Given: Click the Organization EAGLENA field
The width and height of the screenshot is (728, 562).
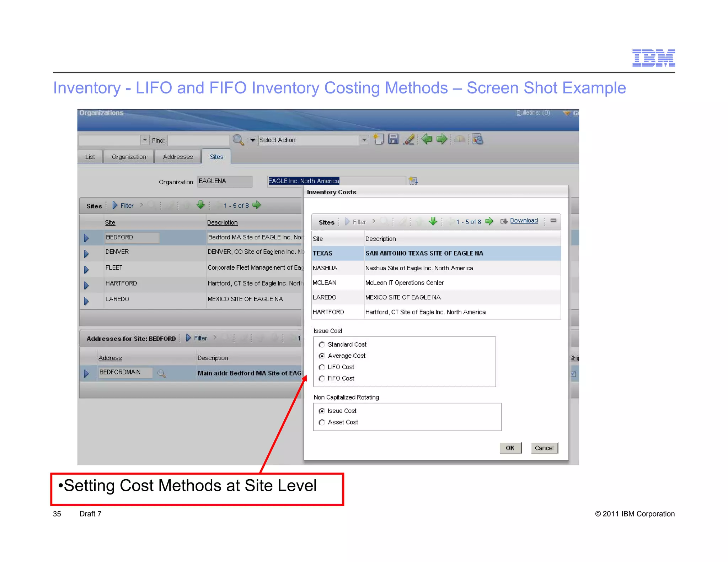Looking at the screenshot, I should point(225,181).
